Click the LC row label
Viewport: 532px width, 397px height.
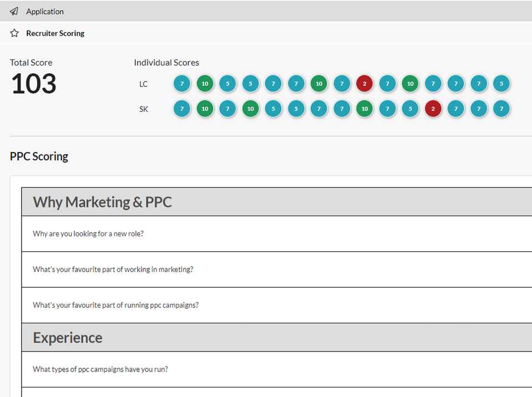pyautogui.click(x=143, y=84)
